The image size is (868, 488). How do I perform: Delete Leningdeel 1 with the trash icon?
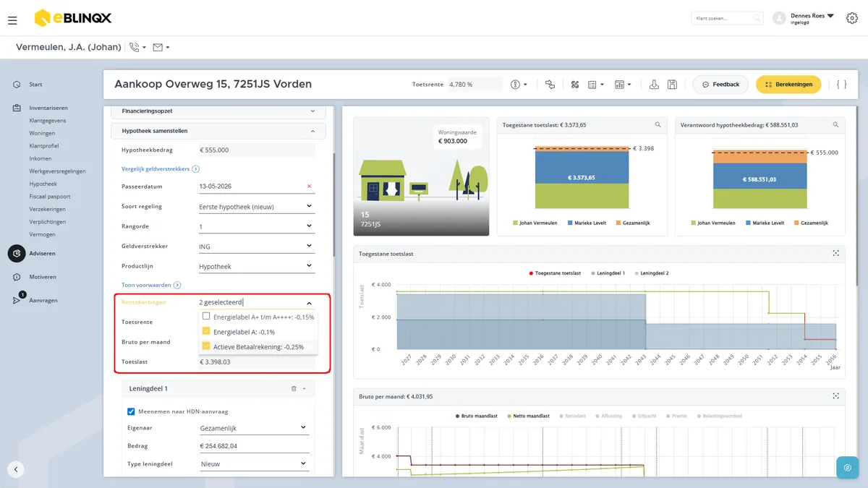294,389
